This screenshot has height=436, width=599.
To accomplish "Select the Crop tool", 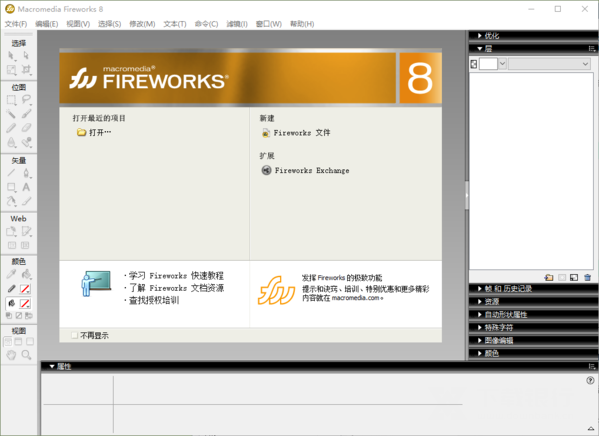I will [26, 70].
